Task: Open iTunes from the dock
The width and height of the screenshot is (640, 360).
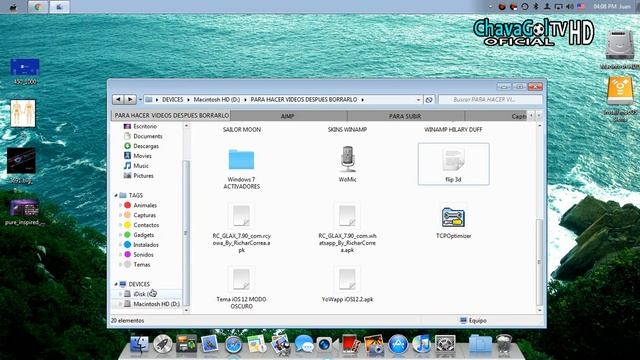Action: [422, 344]
